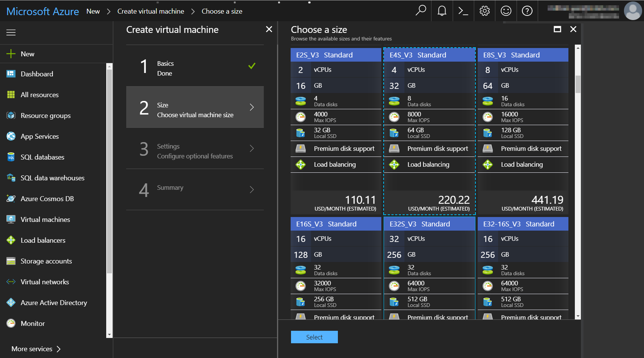This screenshot has width=644, height=358.
Task: Maximize the Choose a size blade
Action: tap(557, 29)
